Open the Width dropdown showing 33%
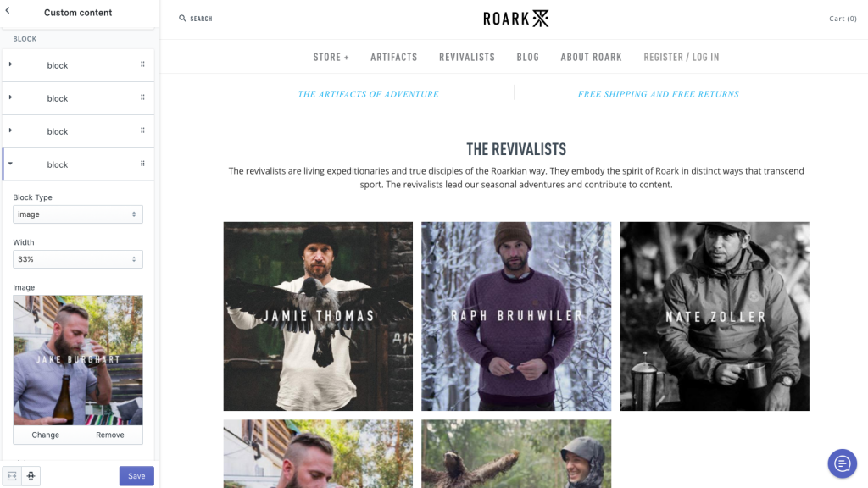The width and height of the screenshot is (868, 488). 77,259
